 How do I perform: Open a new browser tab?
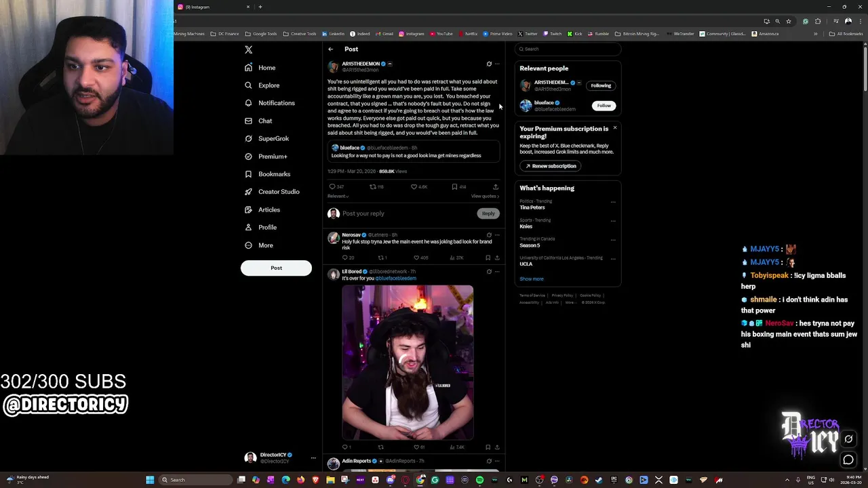pyautogui.click(x=260, y=7)
